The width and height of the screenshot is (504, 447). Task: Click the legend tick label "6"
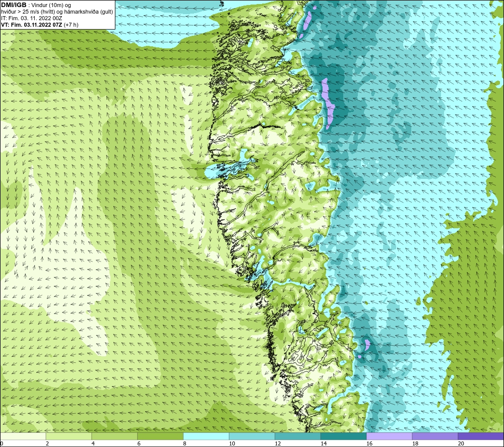[139, 443]
